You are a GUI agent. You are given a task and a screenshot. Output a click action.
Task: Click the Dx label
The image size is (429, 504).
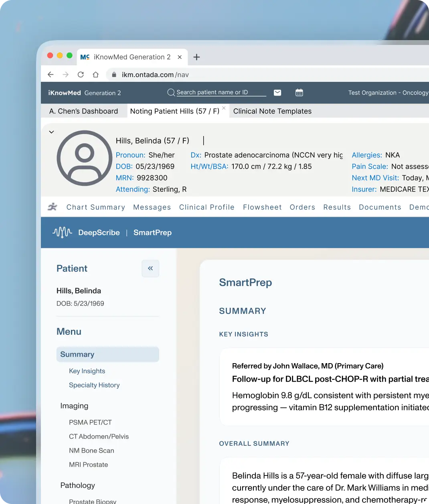[196, 155]
